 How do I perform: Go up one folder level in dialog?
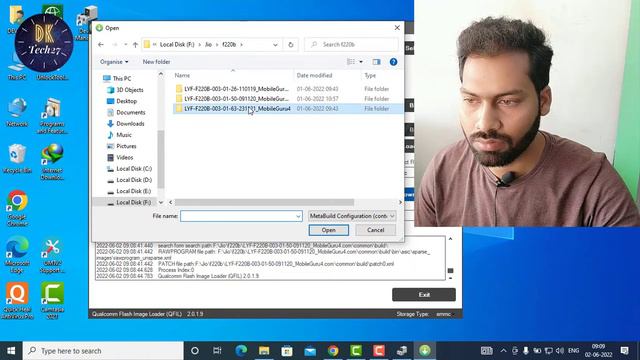[x=135, y=44]
